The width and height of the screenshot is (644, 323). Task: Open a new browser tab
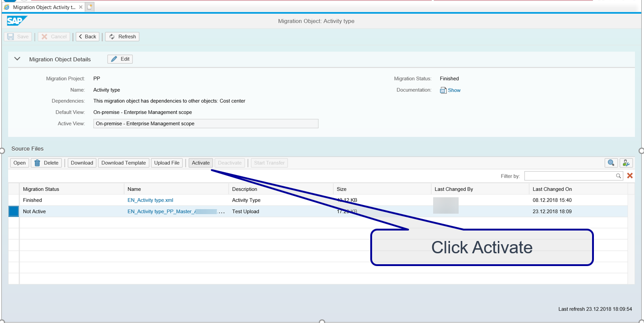point(90,7)
